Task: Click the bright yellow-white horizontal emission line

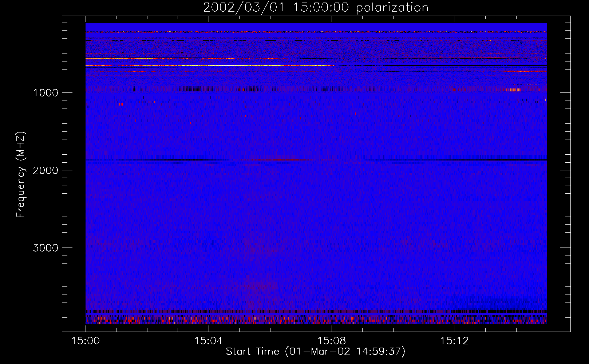Action: coord(209,66)
